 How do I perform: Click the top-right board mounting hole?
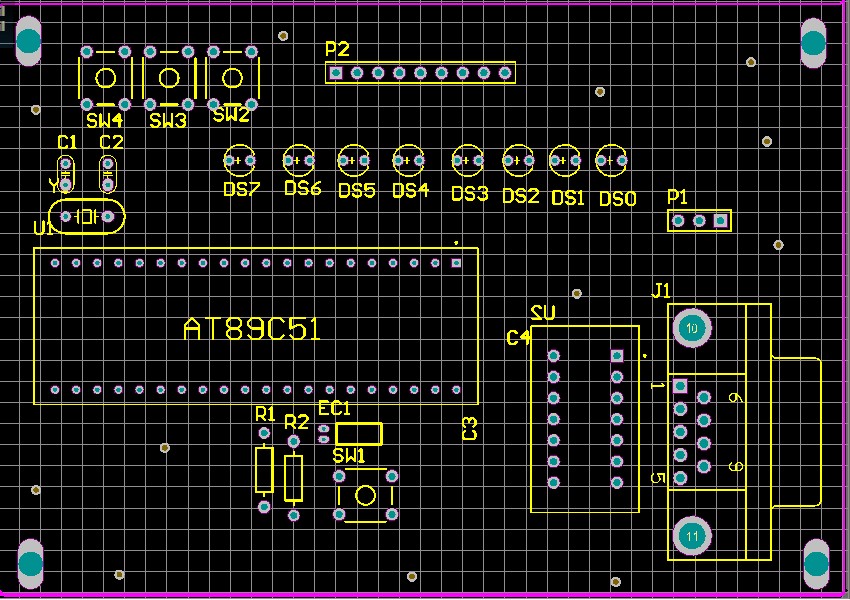813,43
